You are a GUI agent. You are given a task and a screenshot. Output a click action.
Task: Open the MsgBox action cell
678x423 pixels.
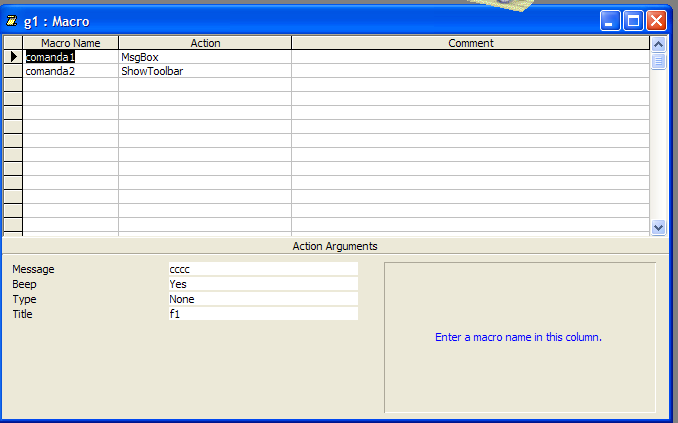click(205, 57)
